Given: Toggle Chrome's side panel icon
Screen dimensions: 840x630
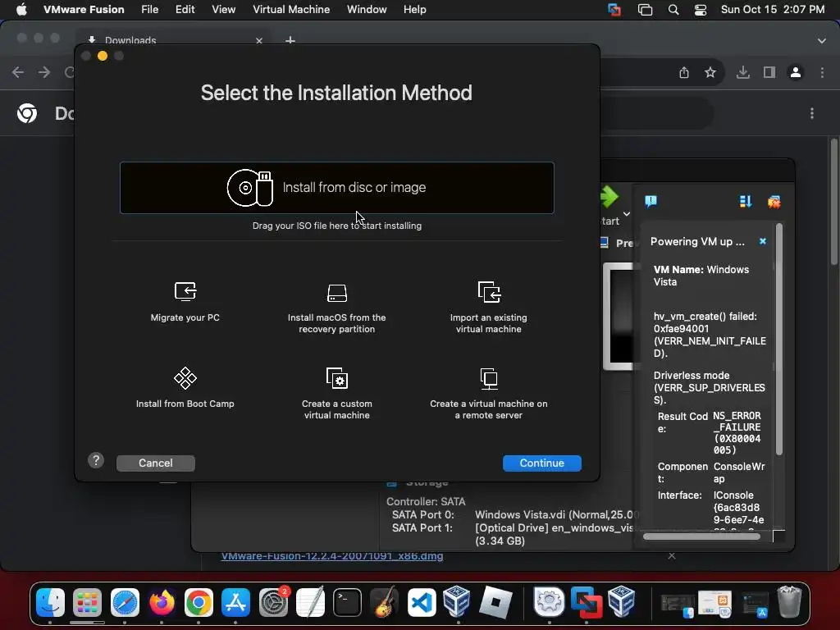Looking at the screenshot, I should coord(769,72).
